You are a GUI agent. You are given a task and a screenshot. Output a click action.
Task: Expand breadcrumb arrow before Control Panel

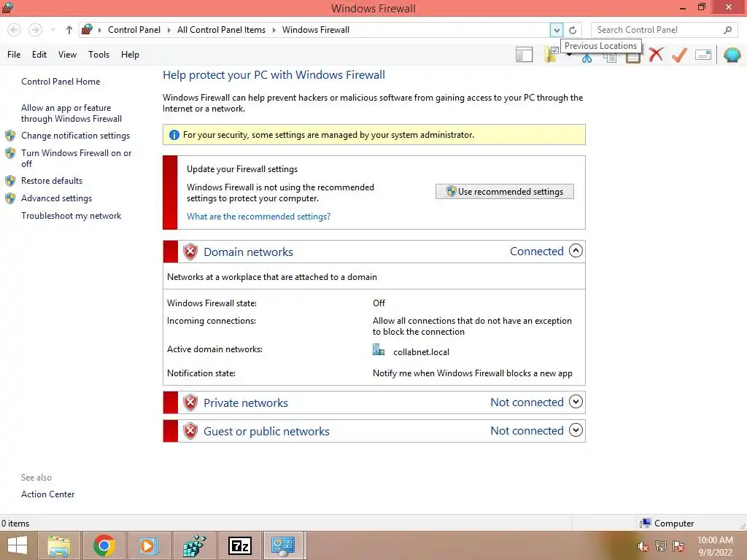pos(99,30)
